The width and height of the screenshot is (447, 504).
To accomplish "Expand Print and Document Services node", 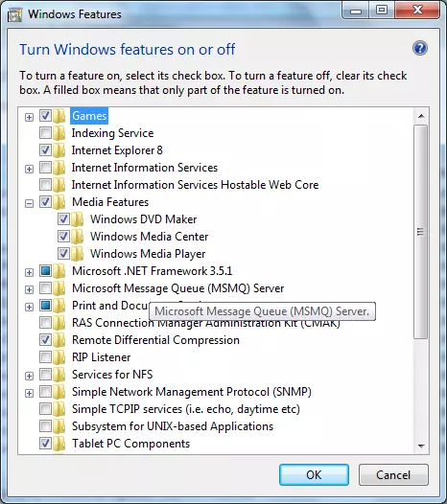I will point(29,307).
